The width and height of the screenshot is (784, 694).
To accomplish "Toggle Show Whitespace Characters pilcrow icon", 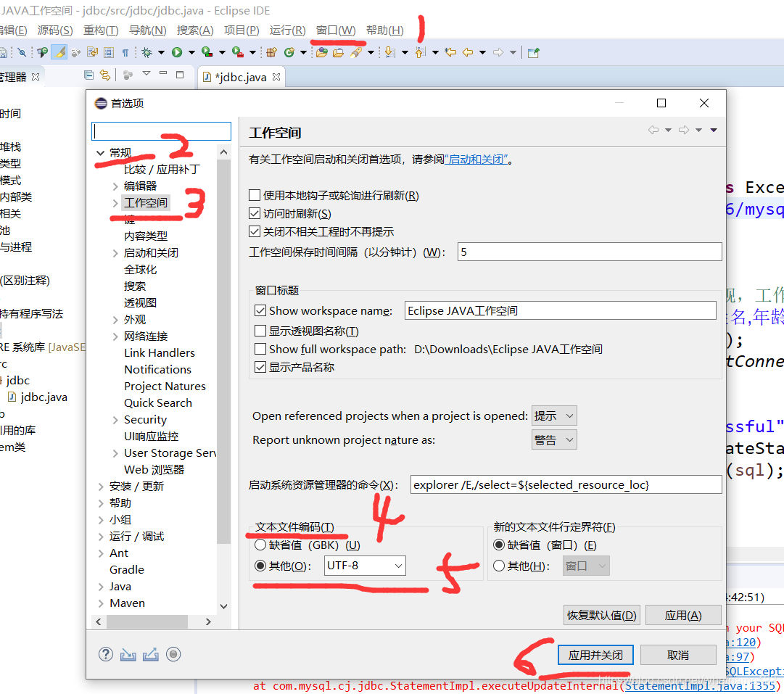I will 125,52.
